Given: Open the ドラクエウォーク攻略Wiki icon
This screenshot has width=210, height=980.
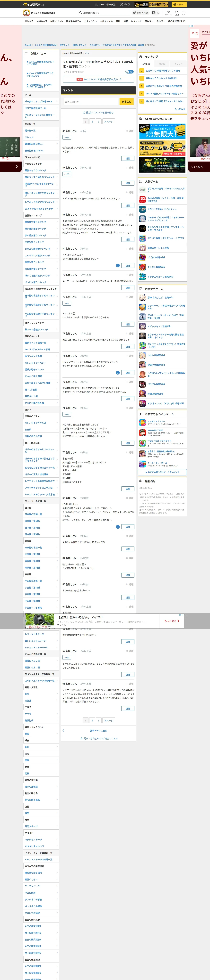Looking at the screenshot, I should pos(143,277).
